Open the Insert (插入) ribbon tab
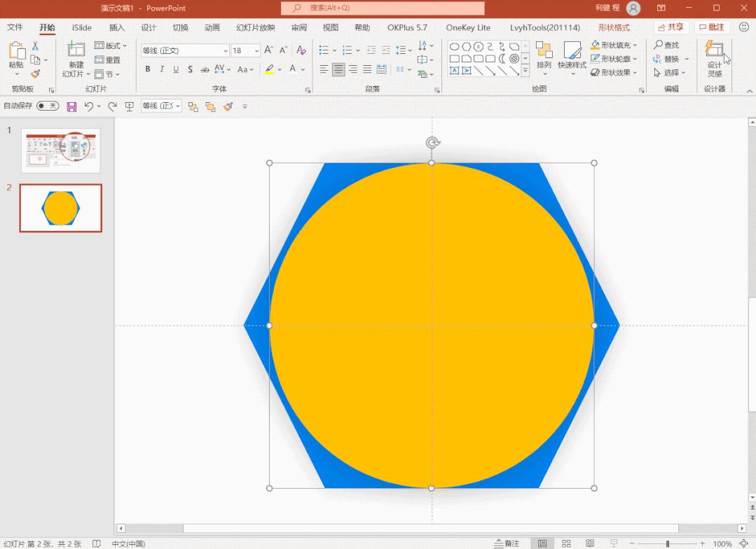756x549 pixels. pyautogui.click(x=117, y=27)
